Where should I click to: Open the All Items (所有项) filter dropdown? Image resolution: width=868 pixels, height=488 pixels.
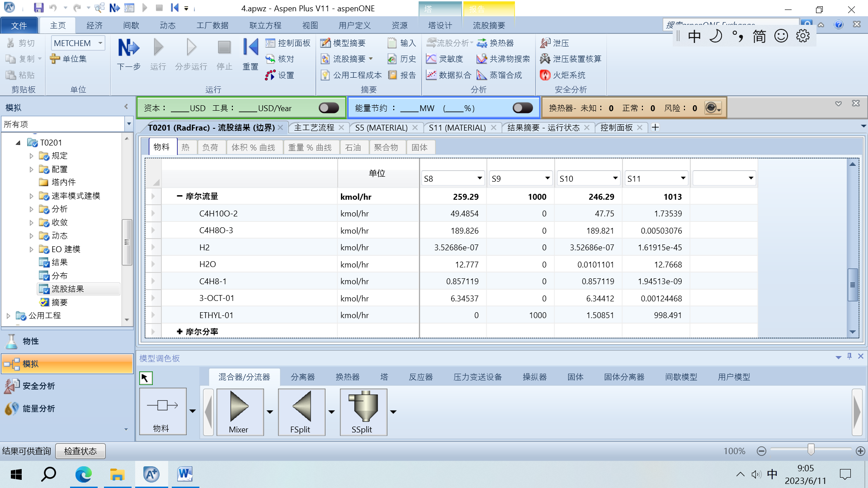129,124
